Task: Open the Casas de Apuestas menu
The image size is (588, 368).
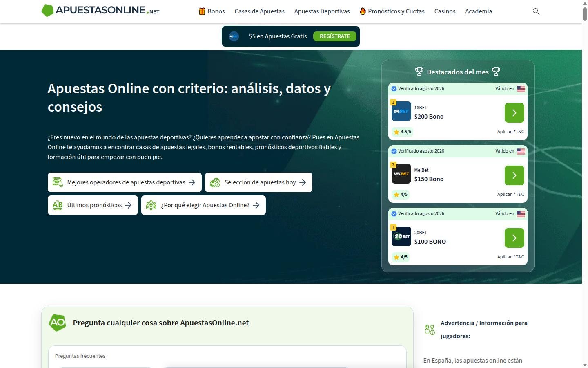Action: click(259, 11)
